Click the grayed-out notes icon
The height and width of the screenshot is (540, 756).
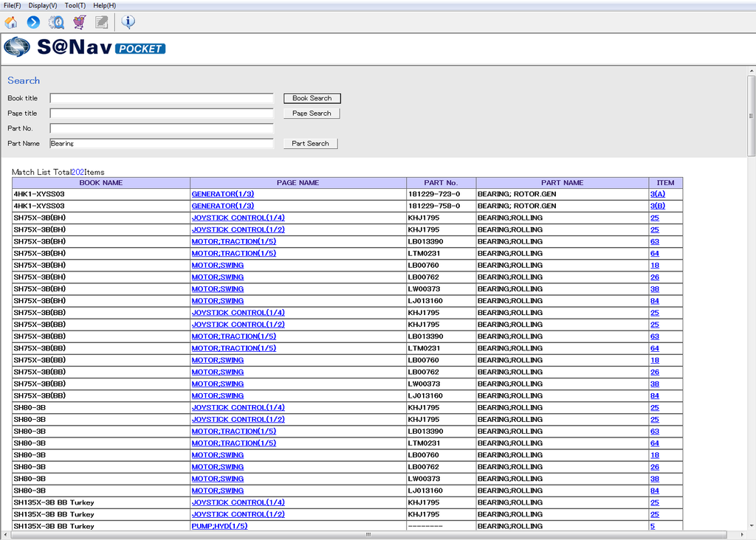pos(101,22)
